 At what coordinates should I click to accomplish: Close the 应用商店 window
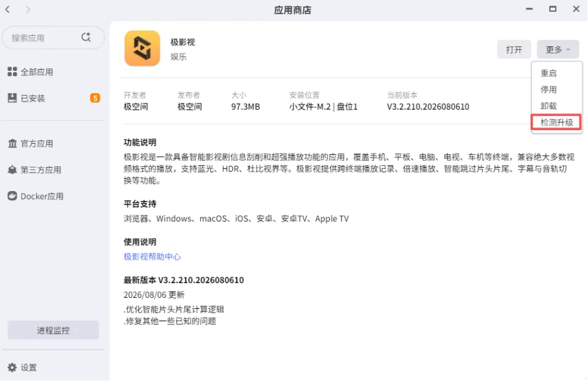coord(576,9)
